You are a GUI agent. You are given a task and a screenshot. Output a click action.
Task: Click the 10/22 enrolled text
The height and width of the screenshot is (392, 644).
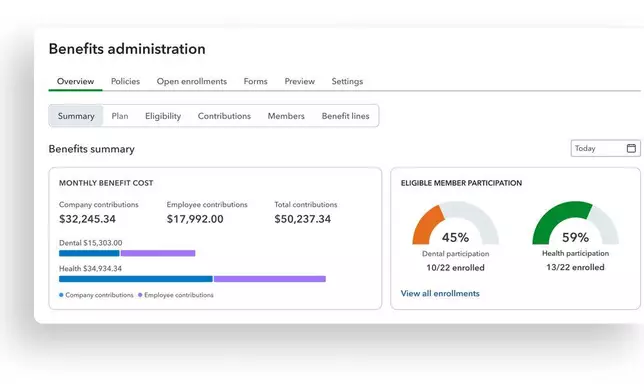click(x=455, y=268)
